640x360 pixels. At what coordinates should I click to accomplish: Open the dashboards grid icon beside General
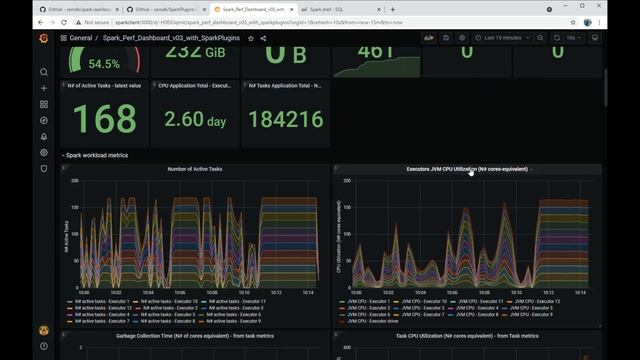63,38
